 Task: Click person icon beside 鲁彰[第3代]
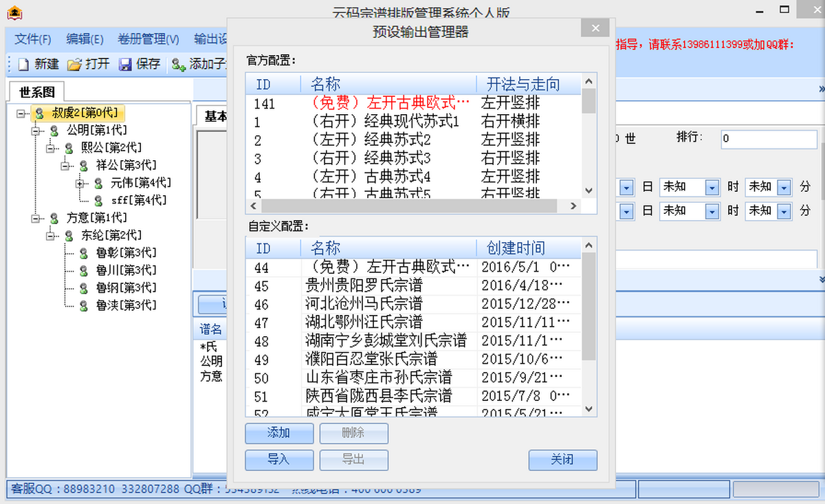pyautogui.click(x=83, y=253)
